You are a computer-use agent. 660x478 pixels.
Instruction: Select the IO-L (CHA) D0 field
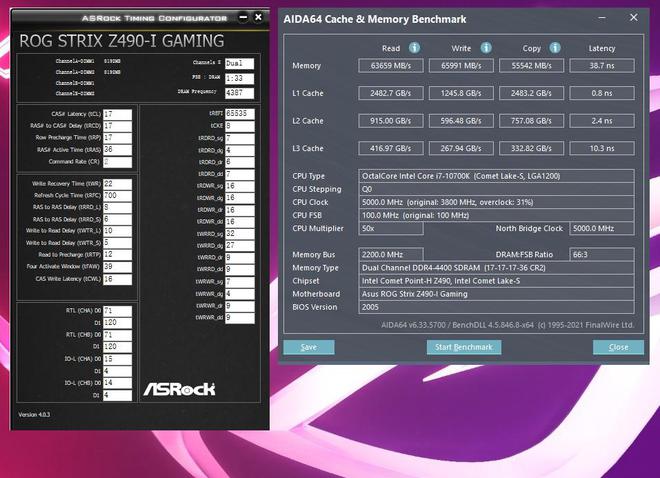coord(117,359)
